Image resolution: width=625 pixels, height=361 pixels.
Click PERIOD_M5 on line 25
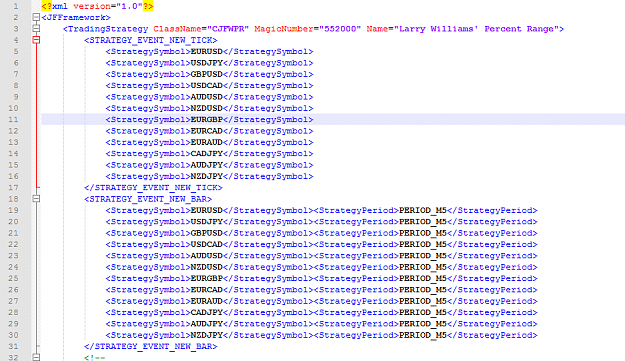tap(423, 279)
